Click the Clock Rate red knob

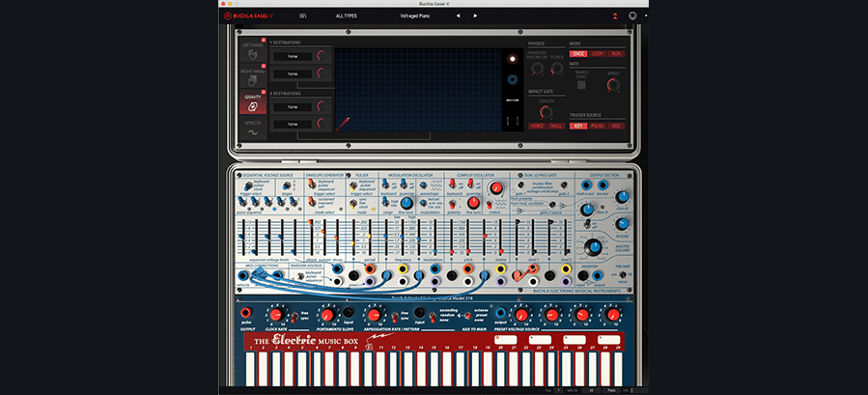pyautogui.click(x=275, y=314)
